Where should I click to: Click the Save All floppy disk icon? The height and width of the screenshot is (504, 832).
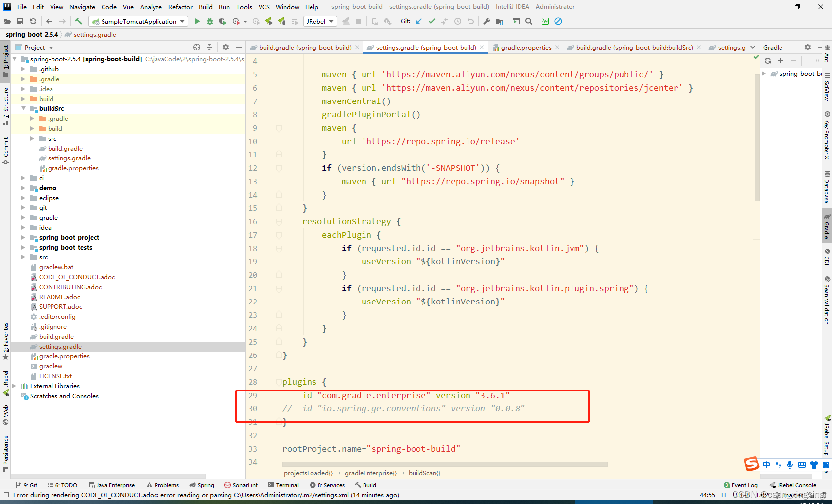point(20,21)
